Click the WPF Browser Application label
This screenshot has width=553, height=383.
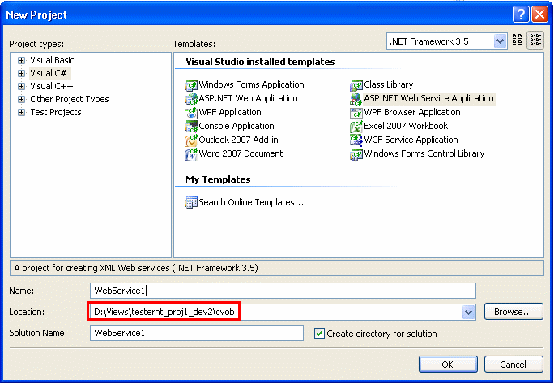coord(412,113)
